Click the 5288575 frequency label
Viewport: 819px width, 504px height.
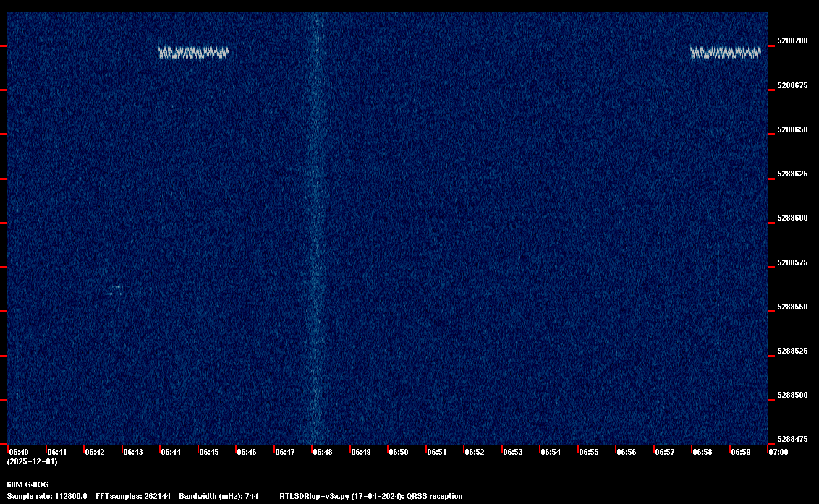(792, 262)
